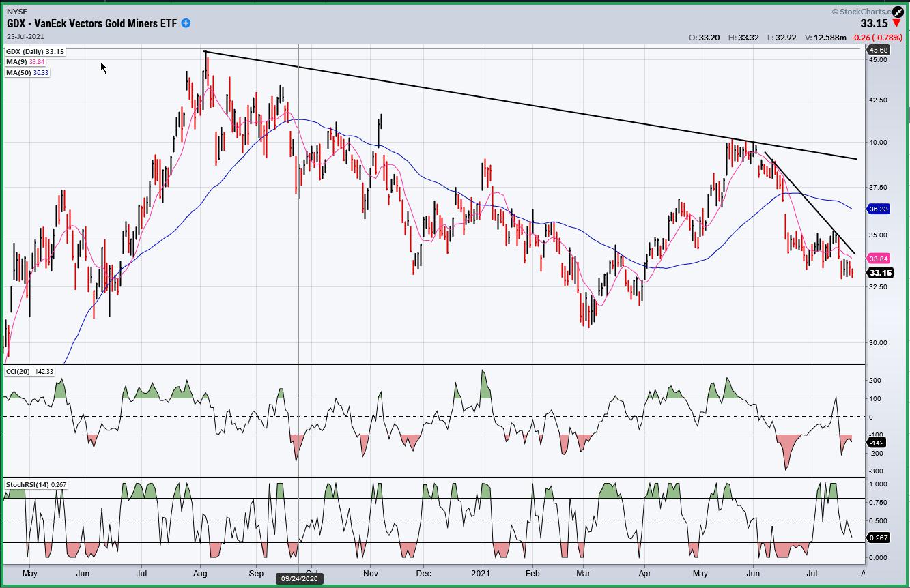Click the 0.267 StochRSI value tag on axis
The width and height of the screenshot is (910, 588).
[877, 538]
